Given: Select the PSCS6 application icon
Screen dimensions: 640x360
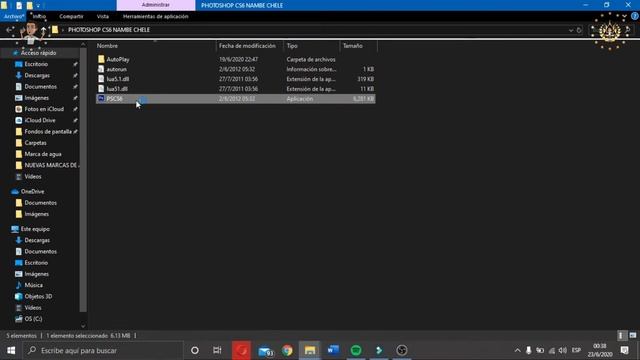Looking at the screenshot, I should click(x=101, y=98).
